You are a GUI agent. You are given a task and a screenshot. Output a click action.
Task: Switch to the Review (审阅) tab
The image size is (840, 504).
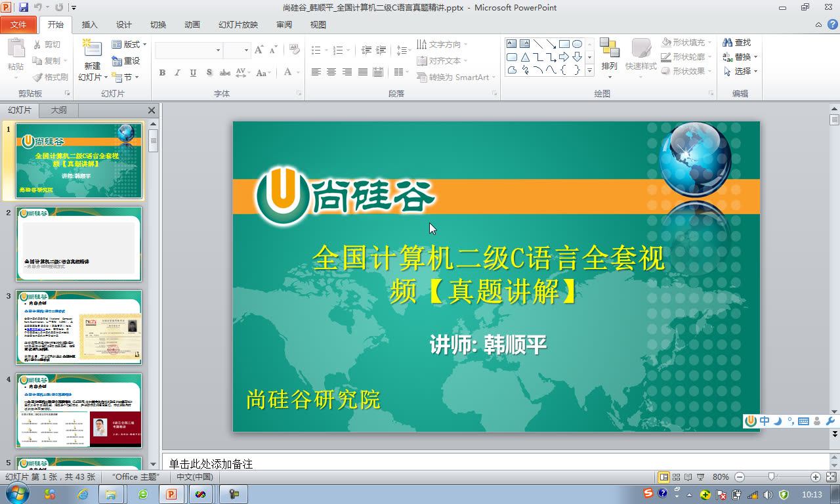click(284, 25)
